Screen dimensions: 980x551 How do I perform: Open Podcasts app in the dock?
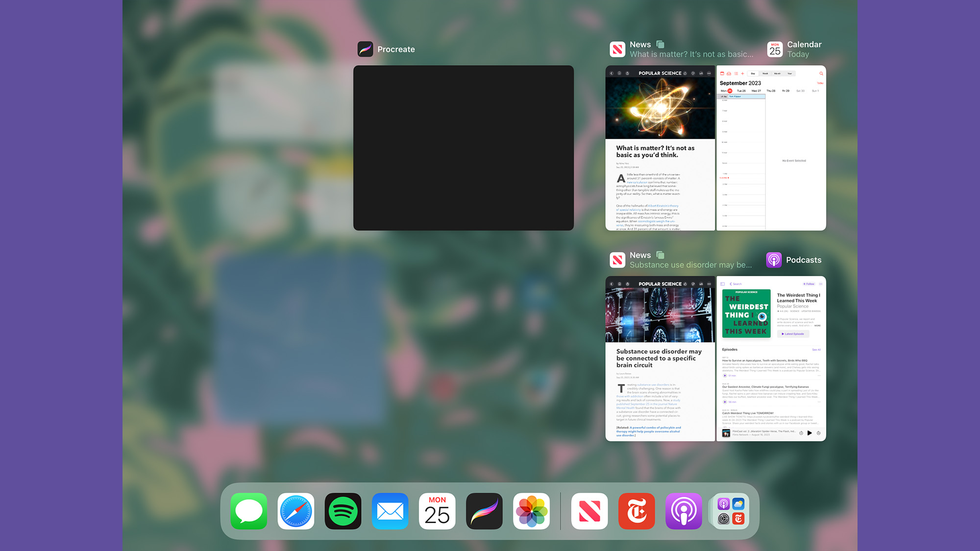pyautogui.click(x=684, y=511)
